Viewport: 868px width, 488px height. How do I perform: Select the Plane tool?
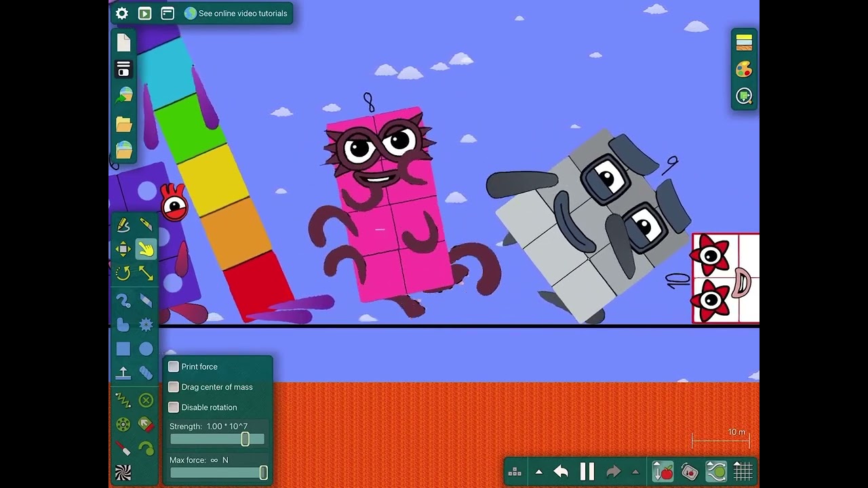tap(123, 373)
